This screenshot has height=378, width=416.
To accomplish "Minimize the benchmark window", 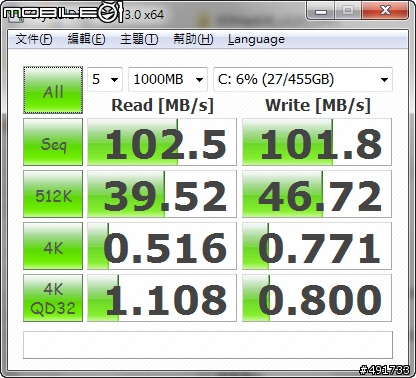I will coord(321,11).
